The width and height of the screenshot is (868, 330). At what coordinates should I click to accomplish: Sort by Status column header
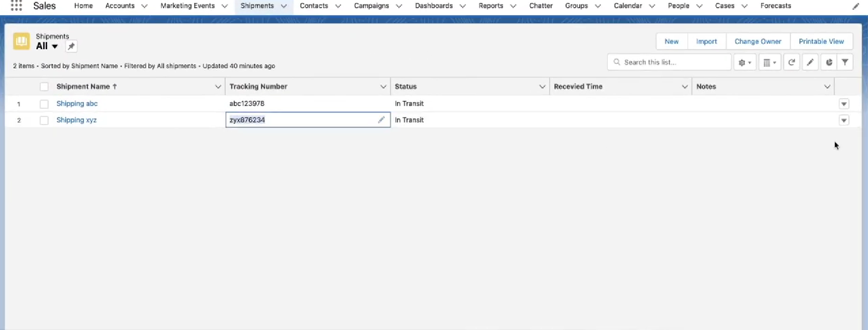click(406, 86)
